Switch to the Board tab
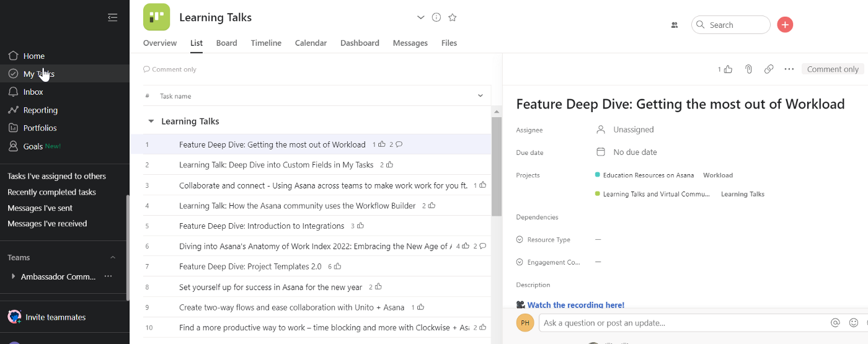This screenshot has height=344, width=868. 227,43
